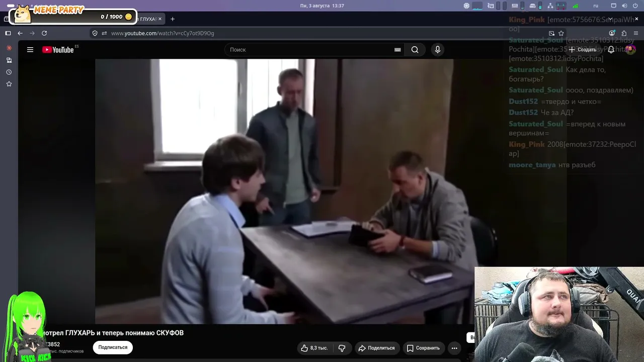Screen dimensions: 644x362
Task: Open synced tabs in the browser sidebar
Action: coord(9,60)
